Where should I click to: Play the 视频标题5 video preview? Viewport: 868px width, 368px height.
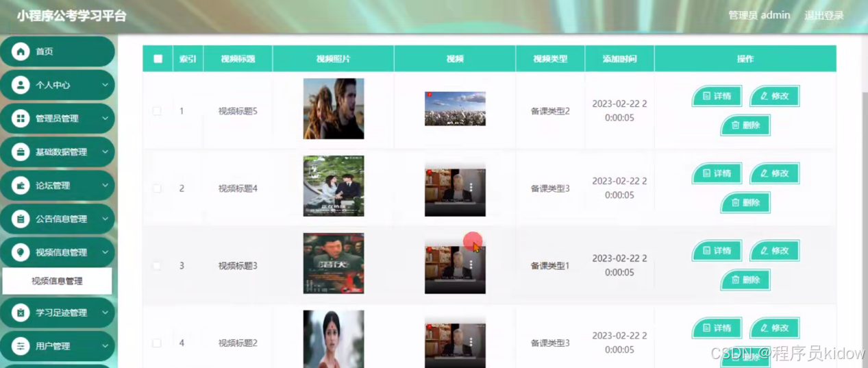[x=455, y=108]
